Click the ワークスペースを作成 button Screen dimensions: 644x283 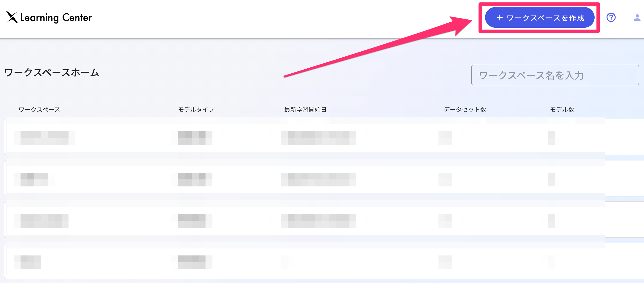[x=539, y=17]
